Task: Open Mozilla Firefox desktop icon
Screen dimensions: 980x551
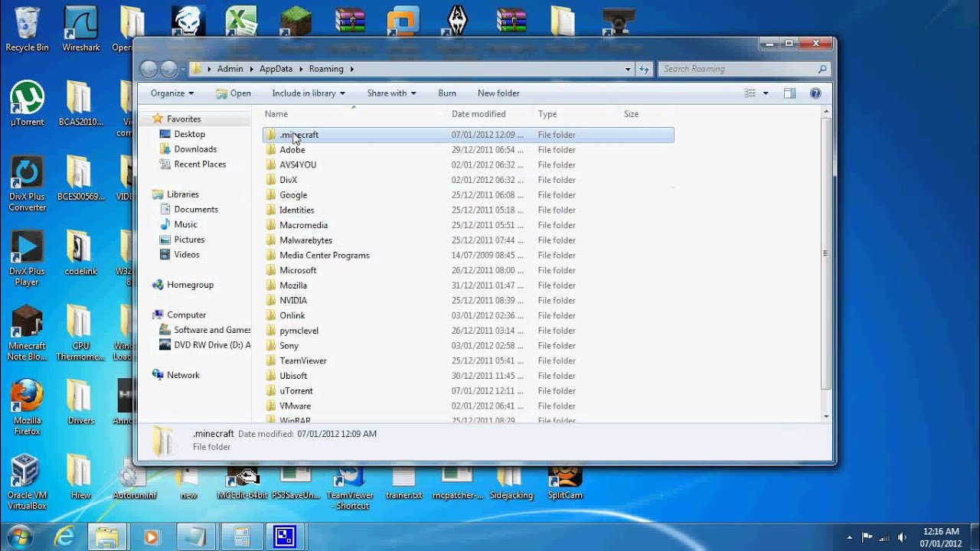Action: pos(27,407)
